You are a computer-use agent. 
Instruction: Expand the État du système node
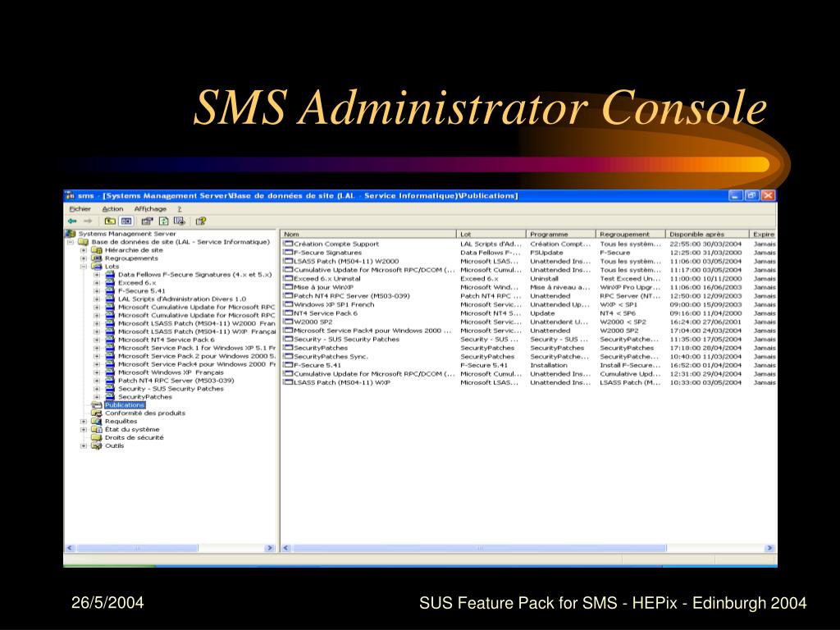click(x=84, y=430)
